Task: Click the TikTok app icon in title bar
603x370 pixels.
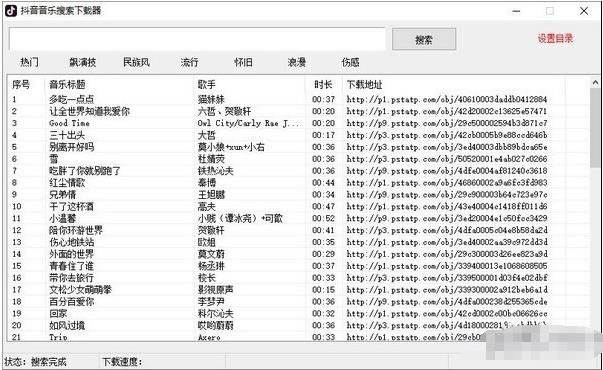Action: click(11, 10)
